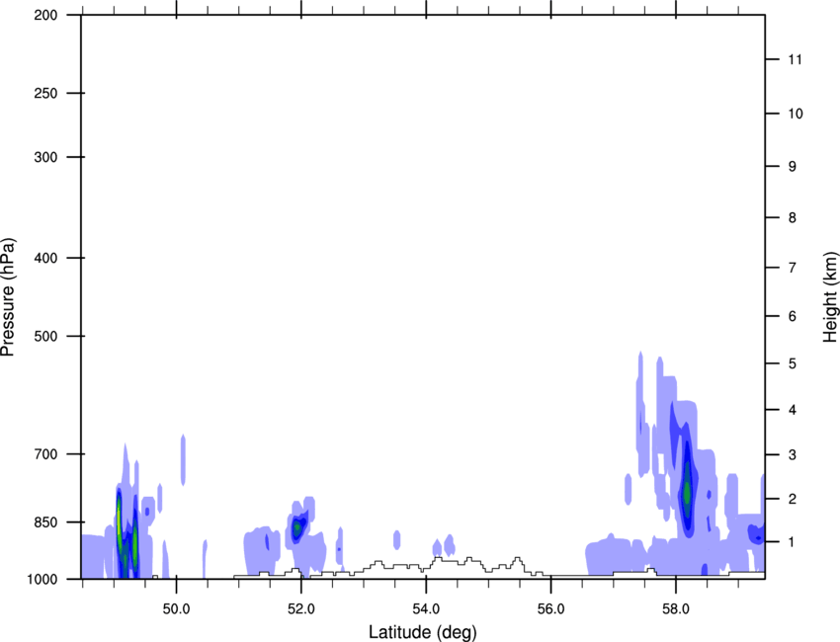This screenshot has height=642, width=840.
Task: Pick the 5 km height label
Action: tap(793, 363)
